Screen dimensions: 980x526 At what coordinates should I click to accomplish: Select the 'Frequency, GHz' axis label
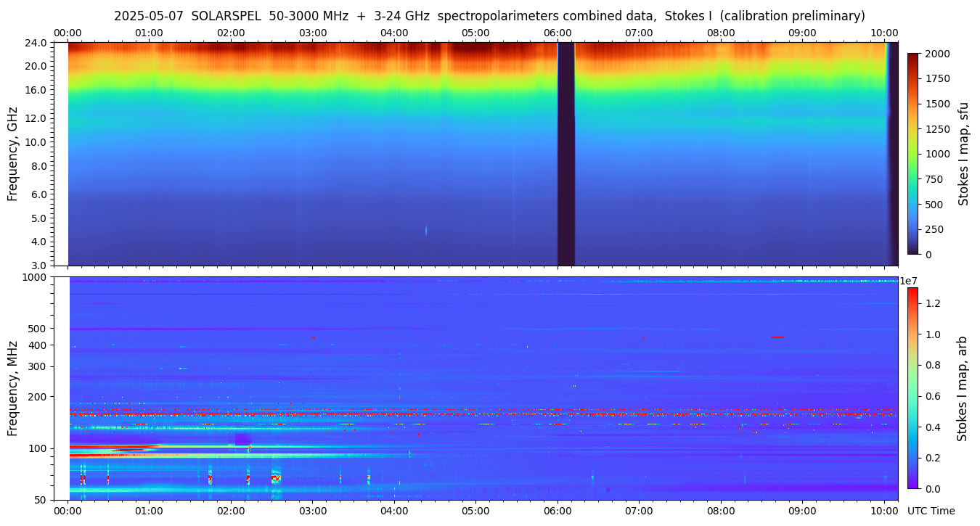(x=12, y=154)
